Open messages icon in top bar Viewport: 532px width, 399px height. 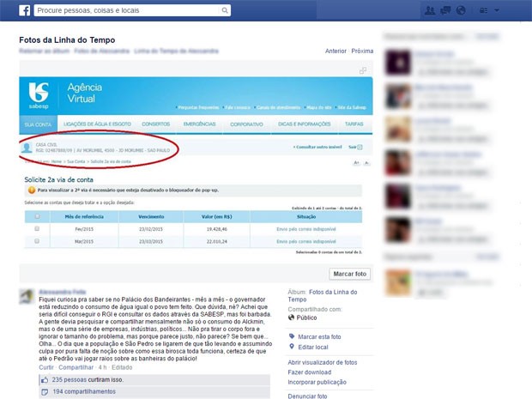coord(444,10)
